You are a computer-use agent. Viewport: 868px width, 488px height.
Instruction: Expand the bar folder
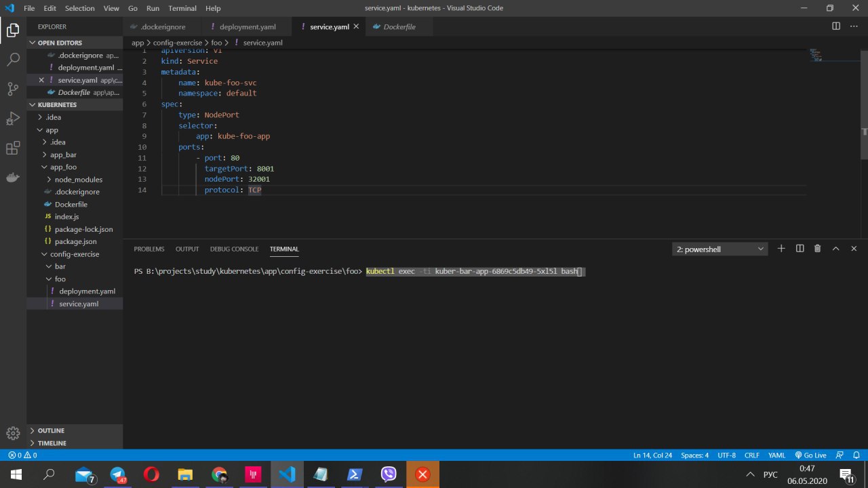75,266
